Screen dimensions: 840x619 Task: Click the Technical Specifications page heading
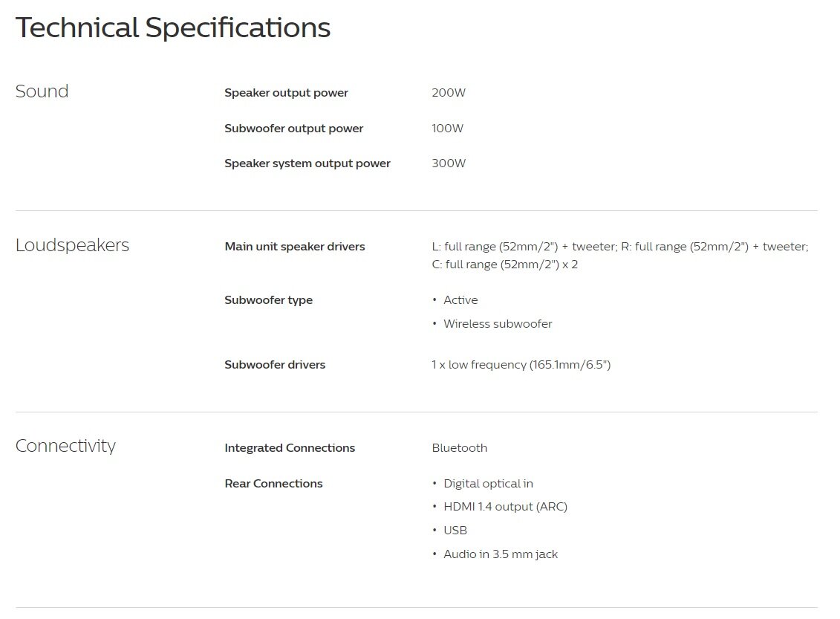tap(172, 28)
